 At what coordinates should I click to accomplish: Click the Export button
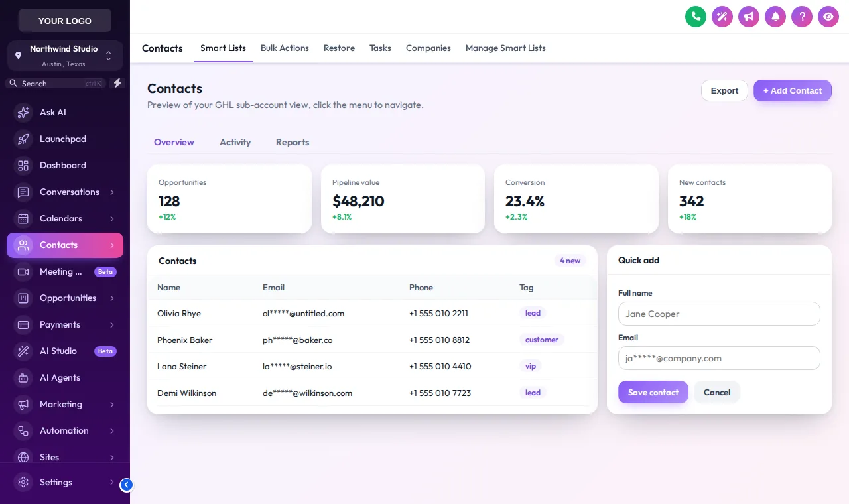click(724, 91)
